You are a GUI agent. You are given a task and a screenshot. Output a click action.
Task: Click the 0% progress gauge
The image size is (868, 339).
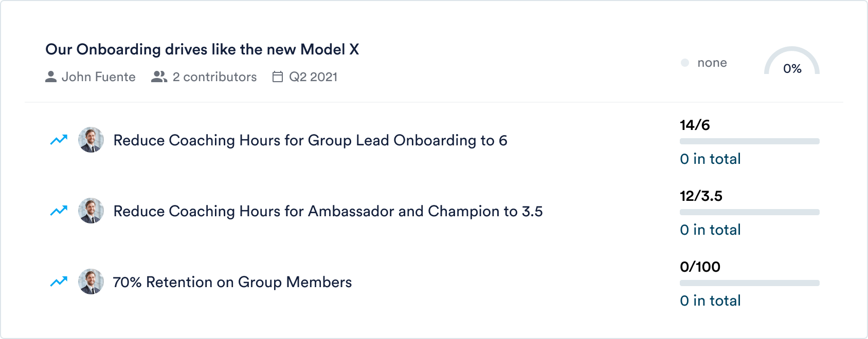[x=792, y=64]
